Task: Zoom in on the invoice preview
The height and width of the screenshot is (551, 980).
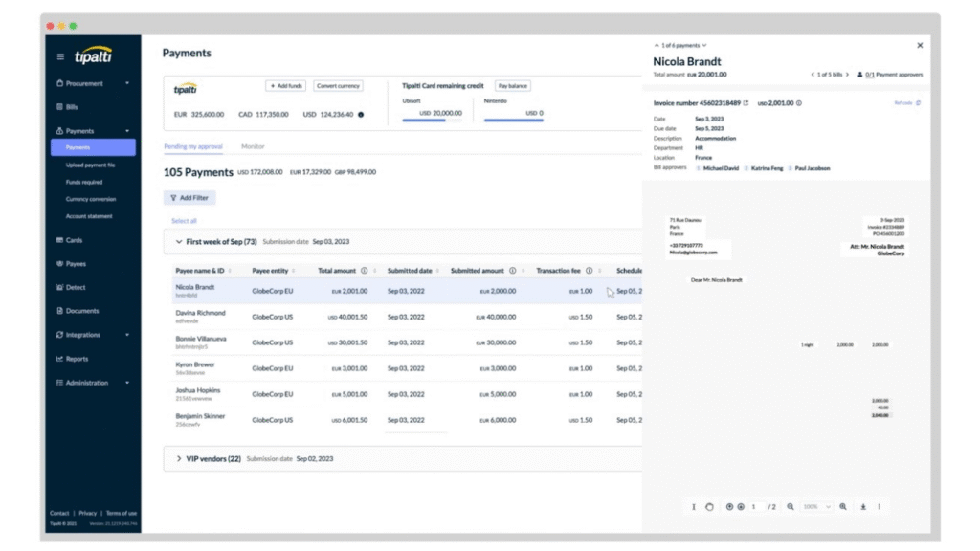Action: point(843,506)
